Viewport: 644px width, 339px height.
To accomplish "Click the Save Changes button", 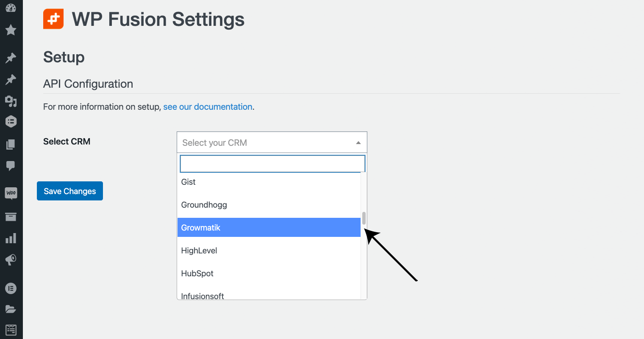I will point(70,191).
